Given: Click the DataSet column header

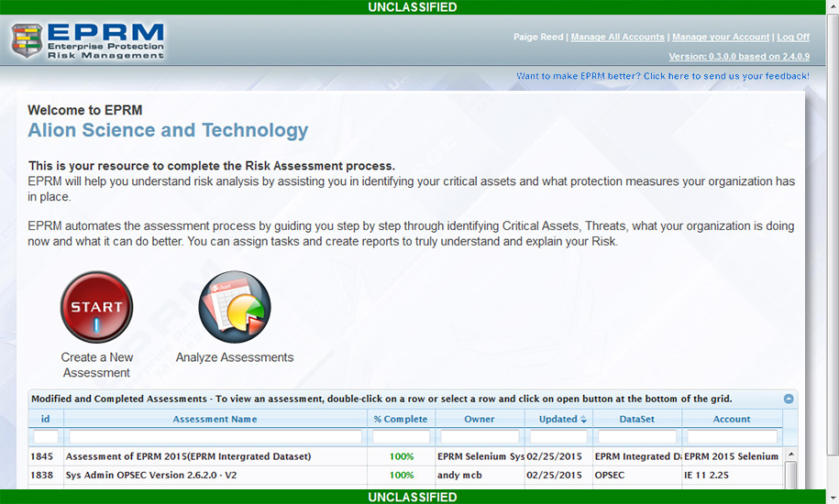Looking at the screenshot, I should click(637, 419).
